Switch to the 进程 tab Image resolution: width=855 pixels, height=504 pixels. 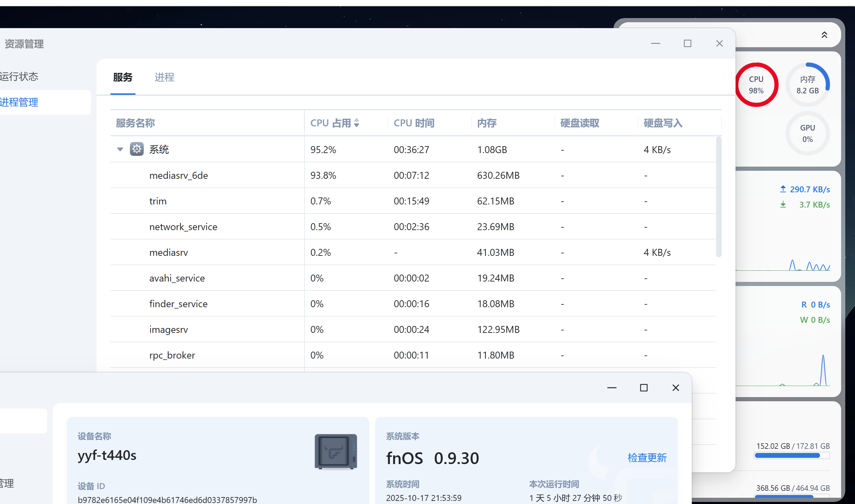pyautogui.click(x=164, y=77)
